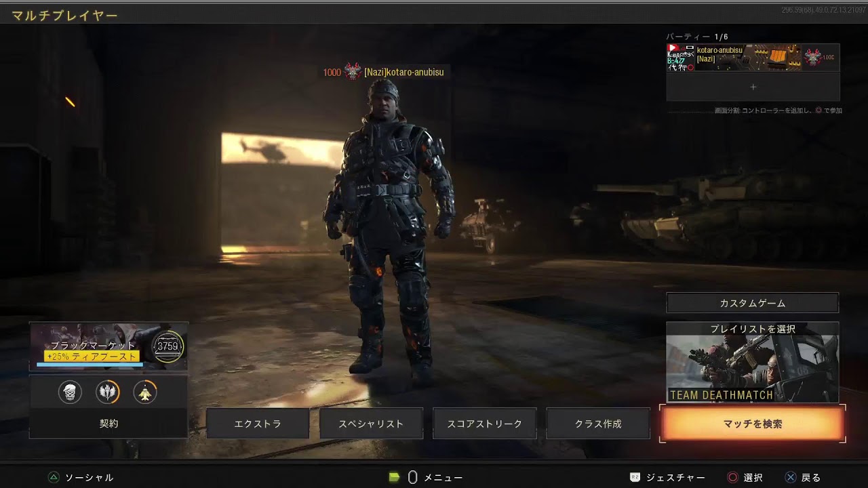868x488 pixels.
Task: Open the クラス作成 menu
Action: (597, 424)
